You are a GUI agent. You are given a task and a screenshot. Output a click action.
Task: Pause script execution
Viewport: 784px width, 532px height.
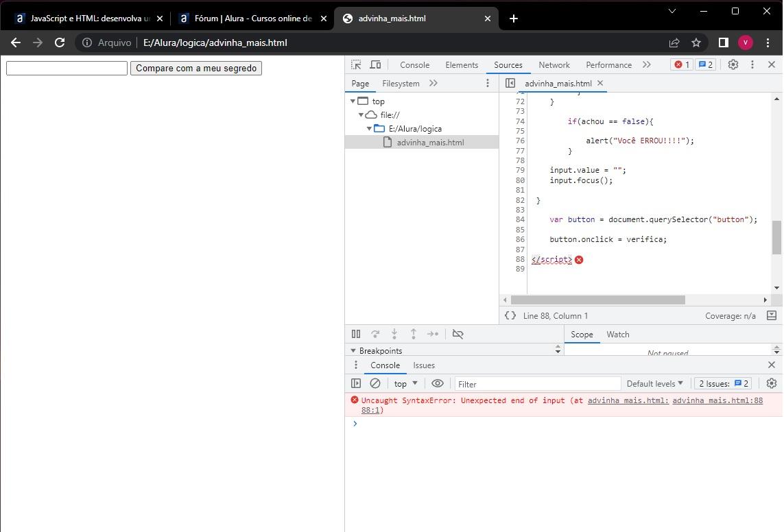(356, 334)
